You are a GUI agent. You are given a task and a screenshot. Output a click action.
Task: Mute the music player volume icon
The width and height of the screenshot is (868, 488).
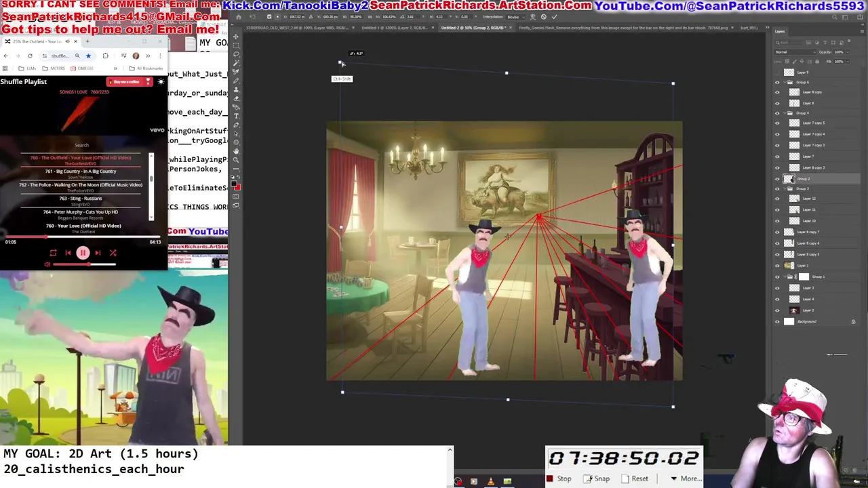tap(47, 264)
